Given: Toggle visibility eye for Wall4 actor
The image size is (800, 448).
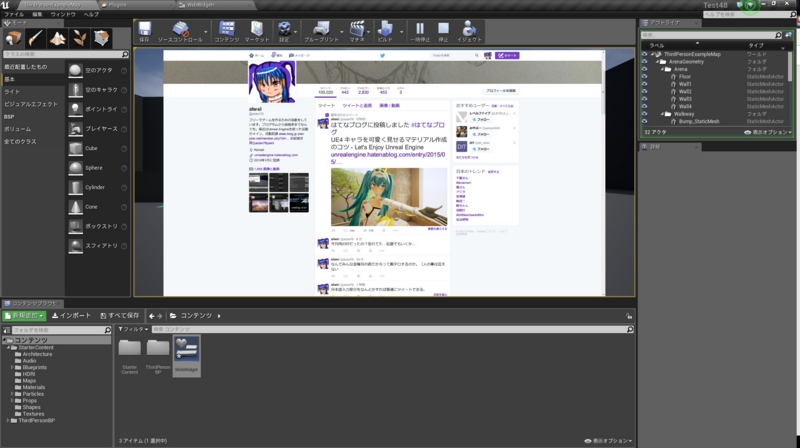Looking at the screenshot, I should tap(644, 107).
